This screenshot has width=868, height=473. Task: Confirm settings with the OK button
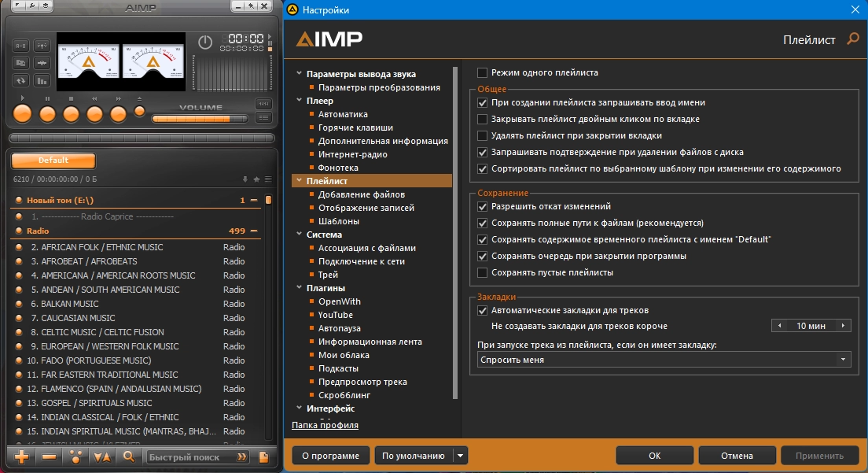[x=654, y=456]
